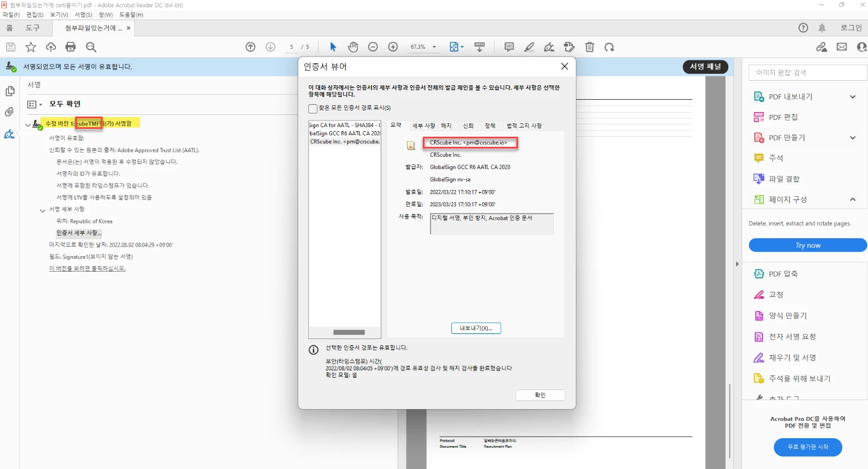Open page thumbnails in left sidebar
868x469 pixels.
click(x=10, y=91)
